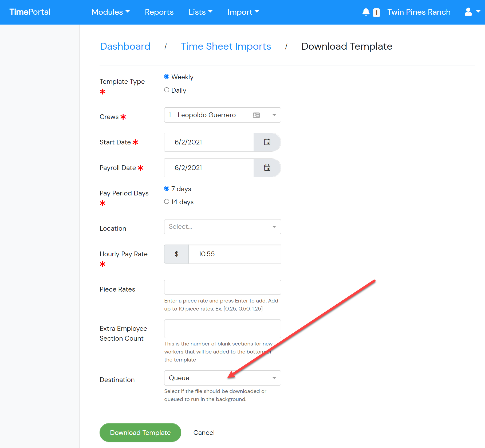Open the Location select dropdown
This screenshot has height=448, width=485.
(x=222, y=227)
